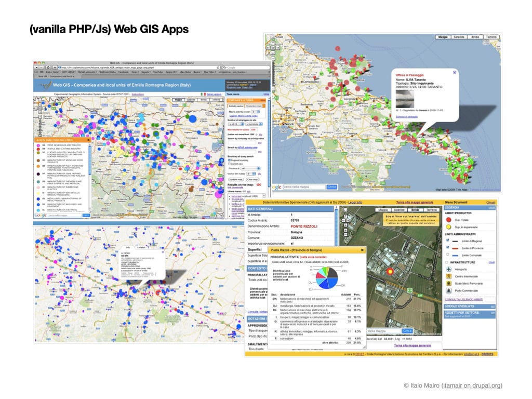
Task: Select Current view radio button
Action: [229, 164]
